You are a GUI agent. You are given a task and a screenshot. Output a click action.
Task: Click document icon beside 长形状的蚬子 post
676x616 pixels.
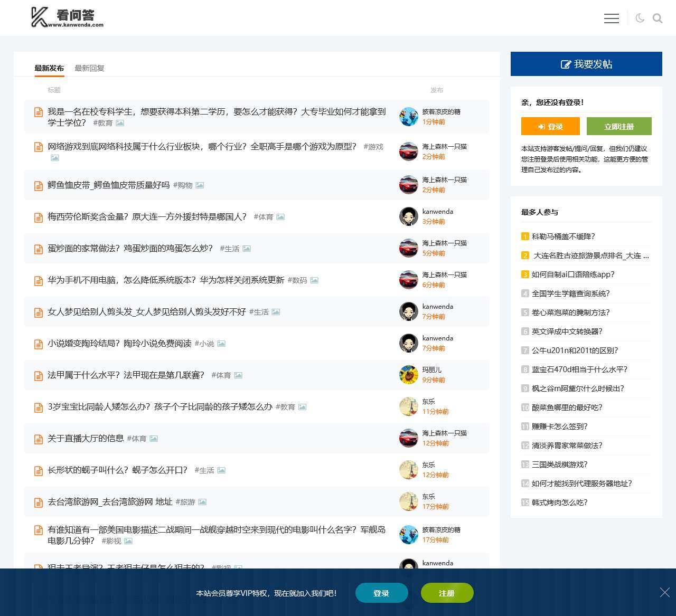click(39, 471)
